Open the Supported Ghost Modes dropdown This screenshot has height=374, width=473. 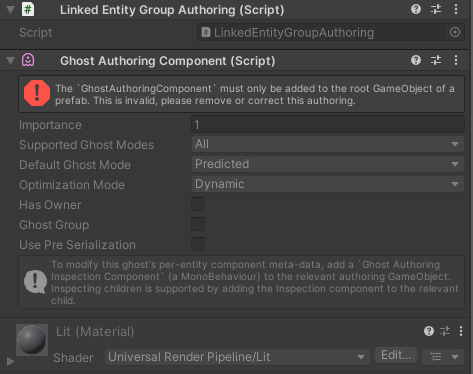click(x=328, y=144)
